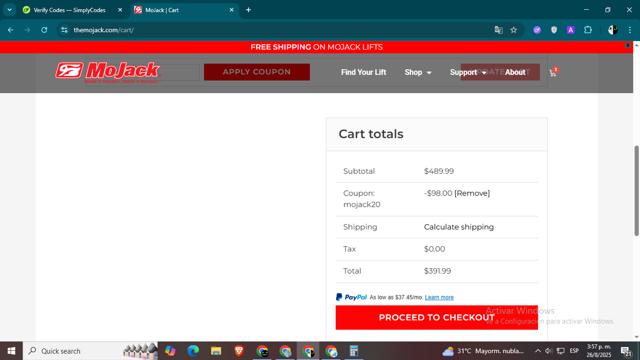Screen dimensions: 640x360
Task: Click the purple A extension icon
Action: [x=571, y=30]
